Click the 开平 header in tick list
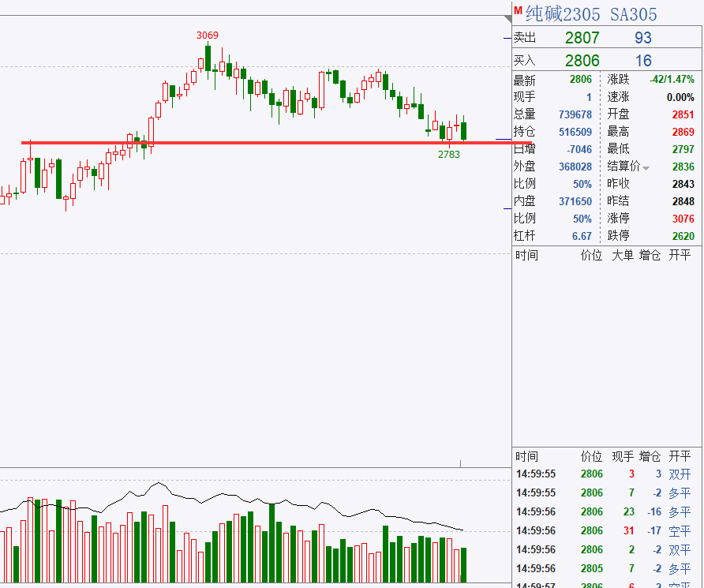Image resolution: width=704 pixels, height=588 pixels. pyautogui.click(x=680, y=456)
